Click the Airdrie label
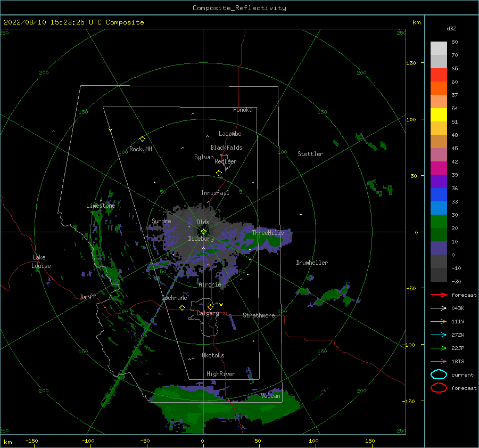 (210, 284)
